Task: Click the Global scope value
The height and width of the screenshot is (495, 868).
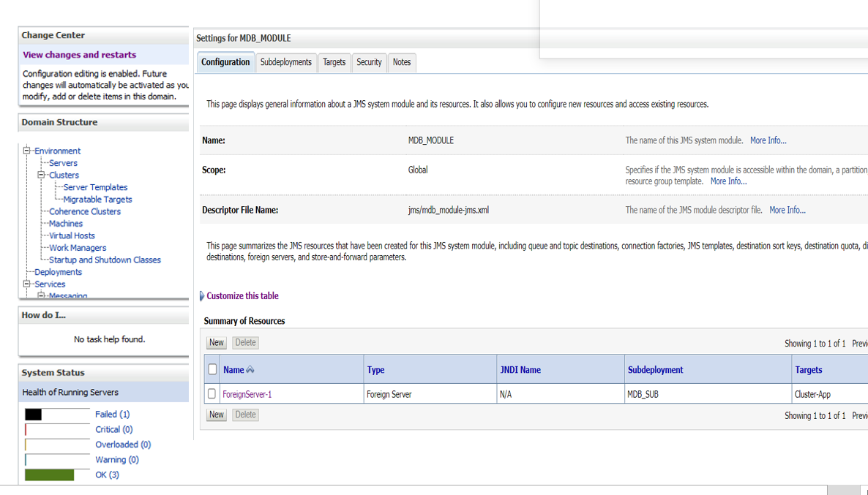Action: tap(418, 170)
